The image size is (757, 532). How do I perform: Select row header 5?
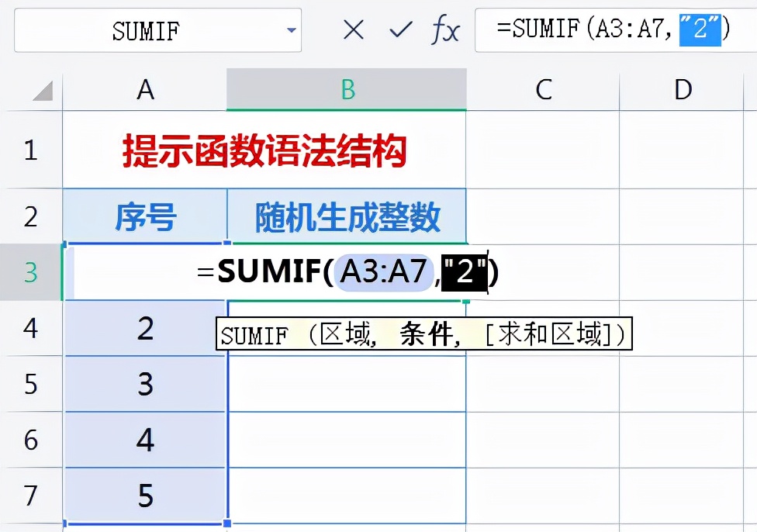(x=31, y=384)
